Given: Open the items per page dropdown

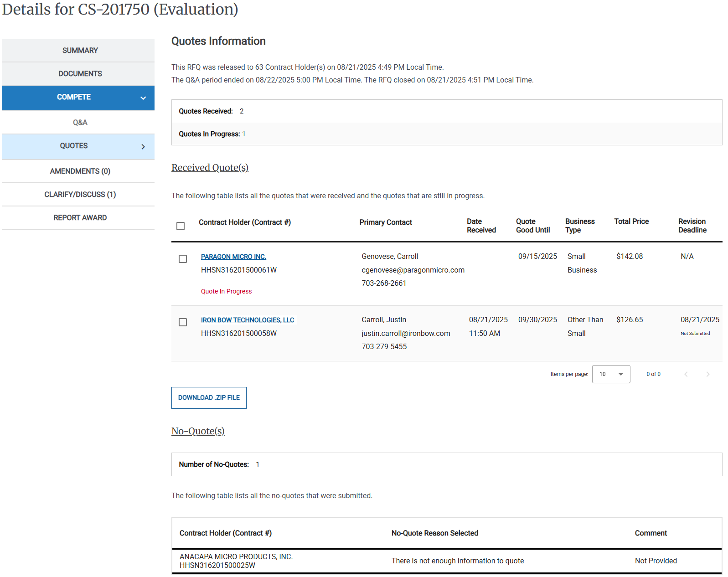Looking at the screenshot, I should coord(611,374).
